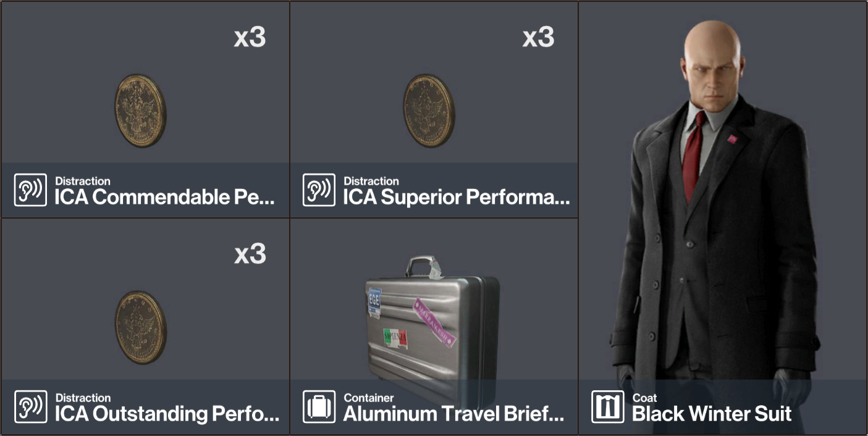Click the ear icon beside ICA Superior Performance

[319, 190]
